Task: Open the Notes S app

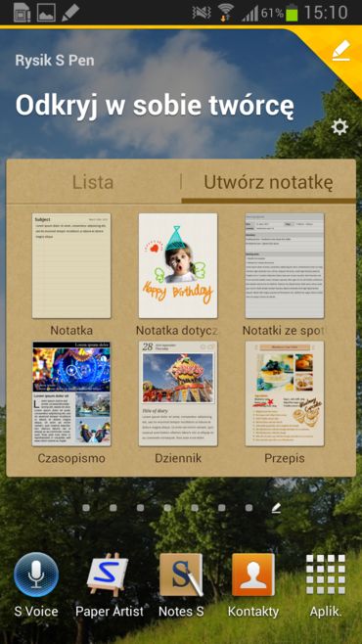Action: (181, 575)
